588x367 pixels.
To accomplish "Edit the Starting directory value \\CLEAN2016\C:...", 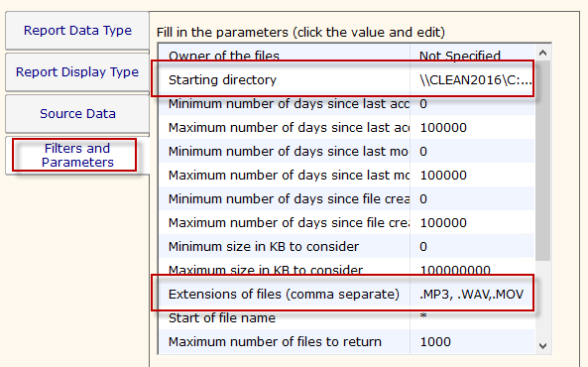I will click(476, 80).
